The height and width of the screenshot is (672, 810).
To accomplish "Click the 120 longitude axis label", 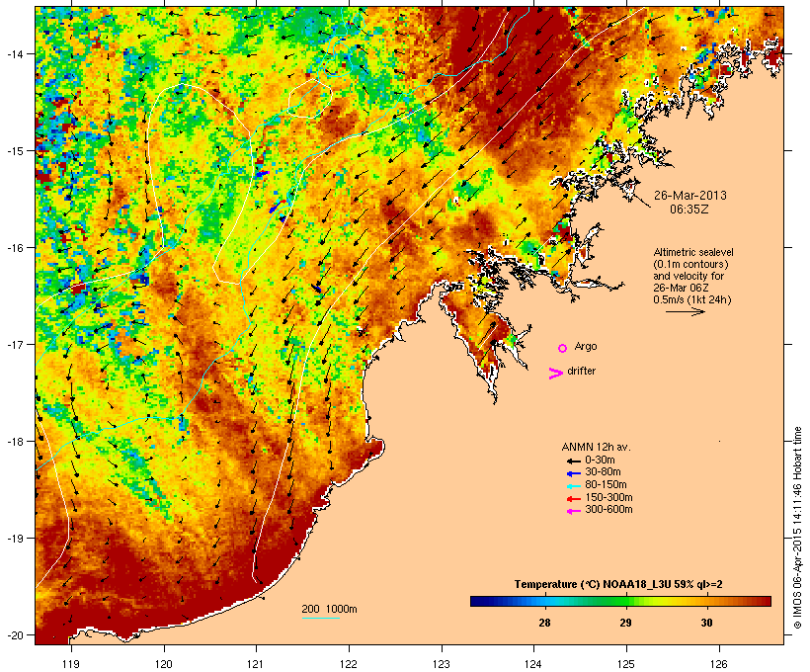I will [x=164, y=664].
